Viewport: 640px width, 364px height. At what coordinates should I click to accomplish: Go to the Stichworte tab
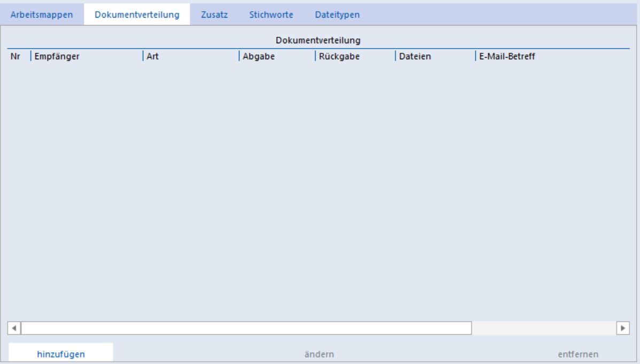pyautogui.click(x=271, y=14)
